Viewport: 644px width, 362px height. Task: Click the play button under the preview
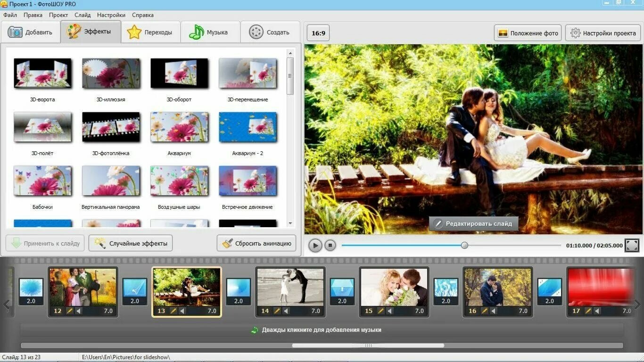point(315,245)
